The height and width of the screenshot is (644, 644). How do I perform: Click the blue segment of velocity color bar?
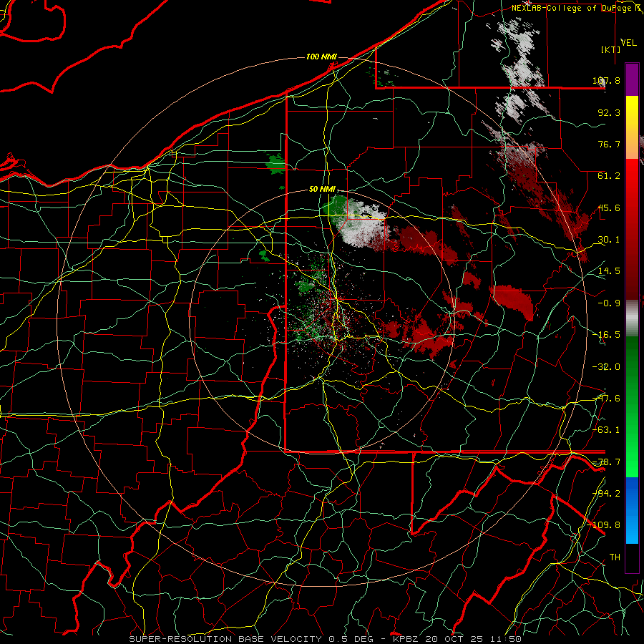(632, 510)
